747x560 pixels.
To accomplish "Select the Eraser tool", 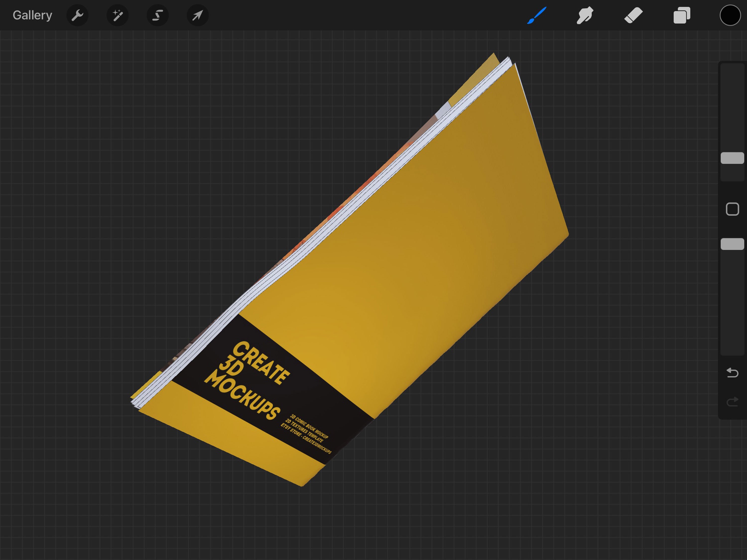I will [633, 15].
